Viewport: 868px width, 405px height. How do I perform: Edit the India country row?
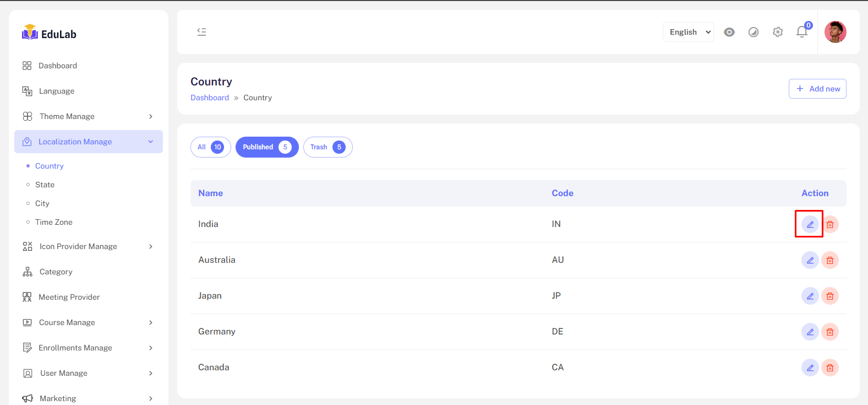click(810, 224)
